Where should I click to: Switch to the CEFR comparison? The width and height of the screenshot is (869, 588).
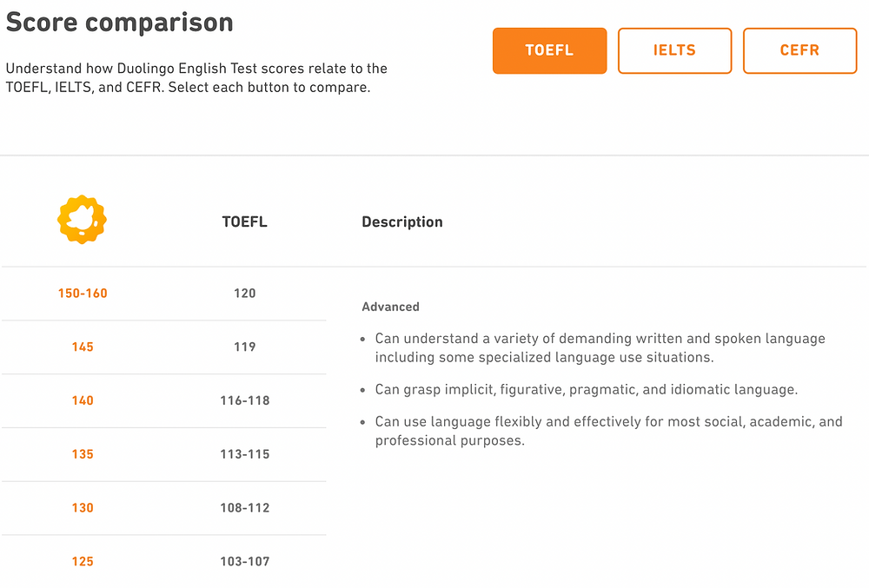coord(799,50)
